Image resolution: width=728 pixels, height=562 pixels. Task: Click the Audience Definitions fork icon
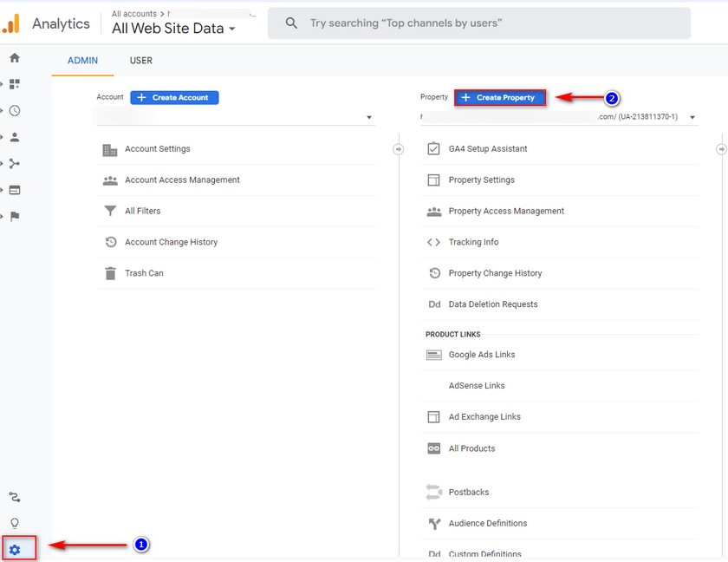(x=434, y=524)
